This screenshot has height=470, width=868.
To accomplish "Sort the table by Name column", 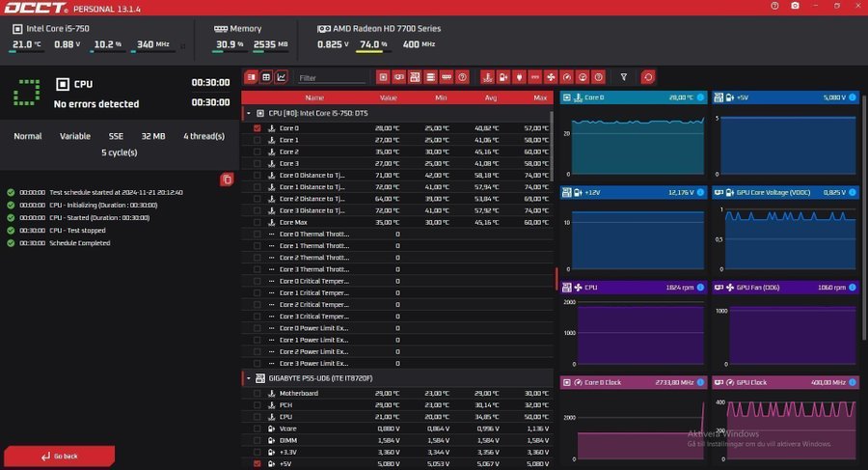I will click(314, 97).
